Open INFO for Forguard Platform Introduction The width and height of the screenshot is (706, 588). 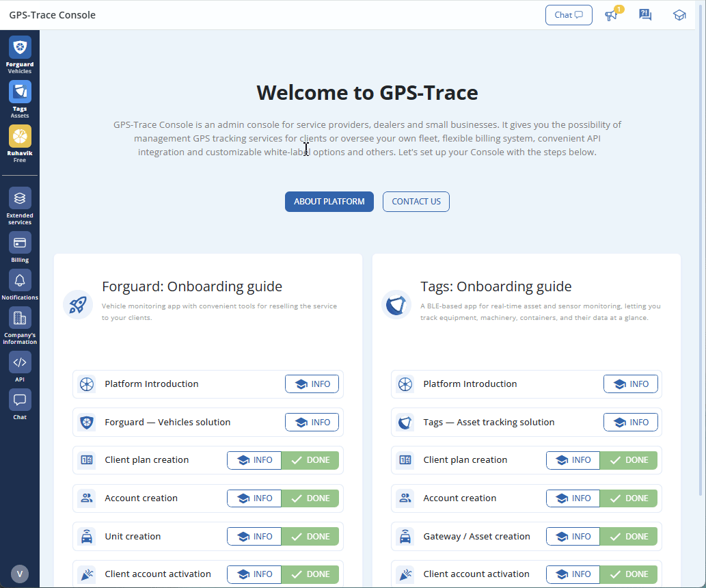tap(312, 384)
